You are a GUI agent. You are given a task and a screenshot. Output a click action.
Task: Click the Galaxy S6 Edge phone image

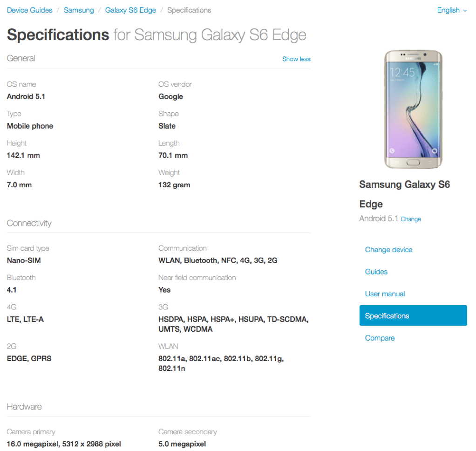pos(413,109)
